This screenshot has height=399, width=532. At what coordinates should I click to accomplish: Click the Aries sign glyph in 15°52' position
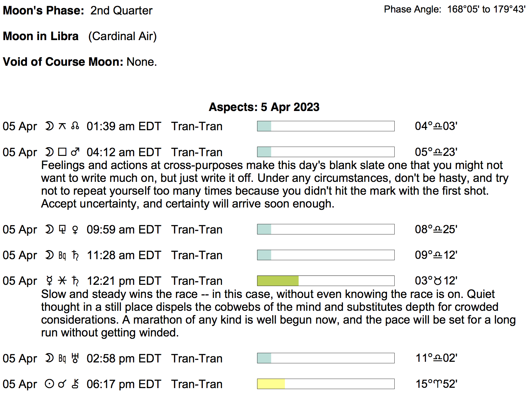point(438,384)
